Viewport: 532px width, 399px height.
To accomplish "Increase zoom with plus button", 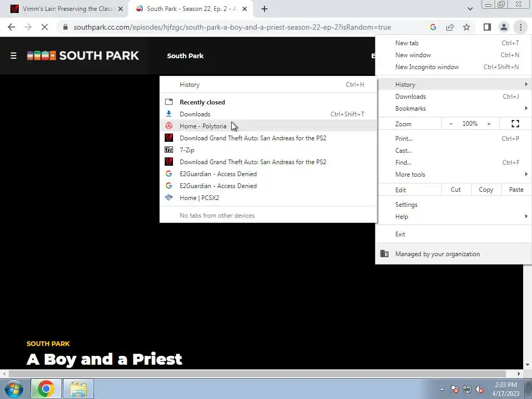I will [x=489, y=124].
